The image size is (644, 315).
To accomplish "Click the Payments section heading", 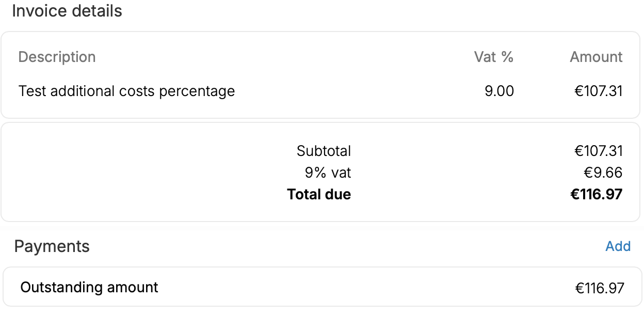I will [52, 246].
